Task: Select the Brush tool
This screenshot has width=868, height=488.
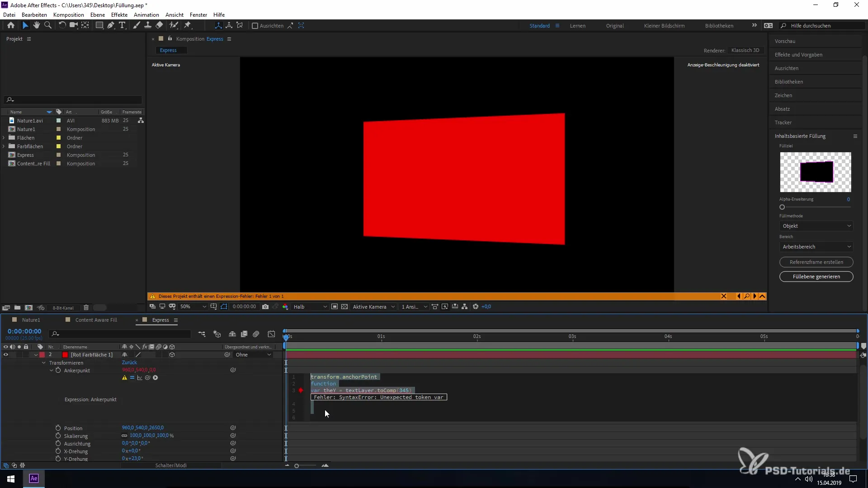Action: pyautogui.click(x=137, y=25)
